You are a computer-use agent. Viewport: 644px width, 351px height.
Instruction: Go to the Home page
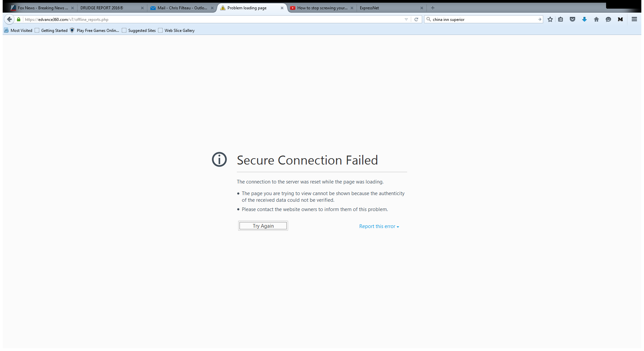pyautogui.click(x=596, y=19)
